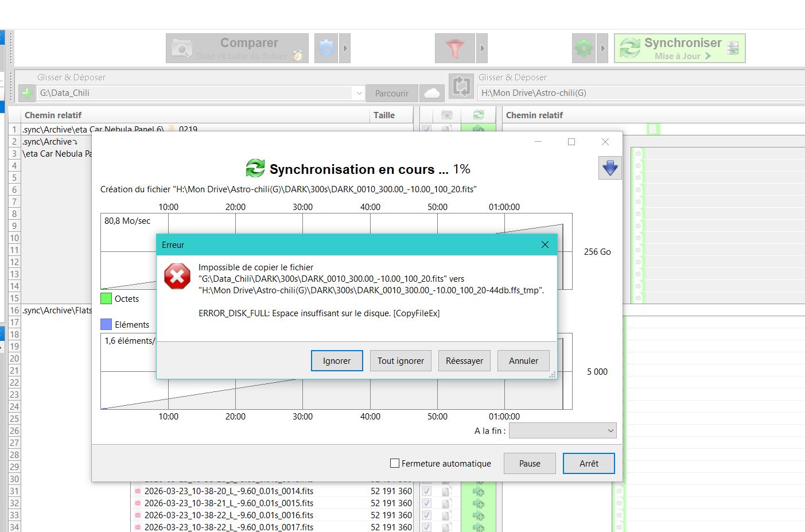Select file ending in 0016.fits
Screen dimensions: 805x532
[x=229, y=515]
